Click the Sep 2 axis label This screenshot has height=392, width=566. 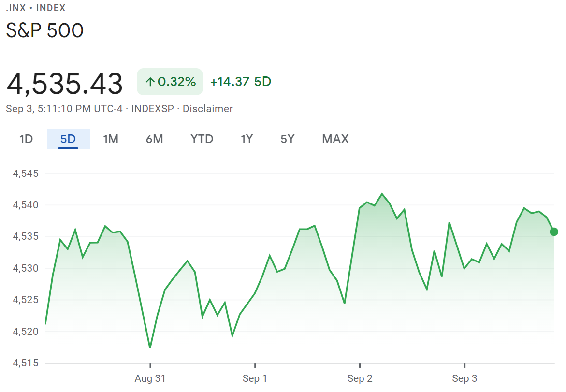(x=360, y=378)
